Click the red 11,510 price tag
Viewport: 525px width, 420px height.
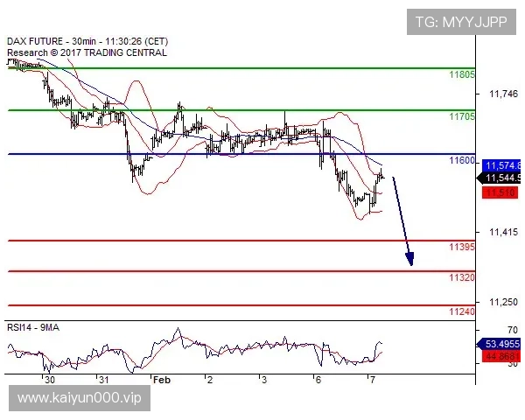(x=499, y=192)
